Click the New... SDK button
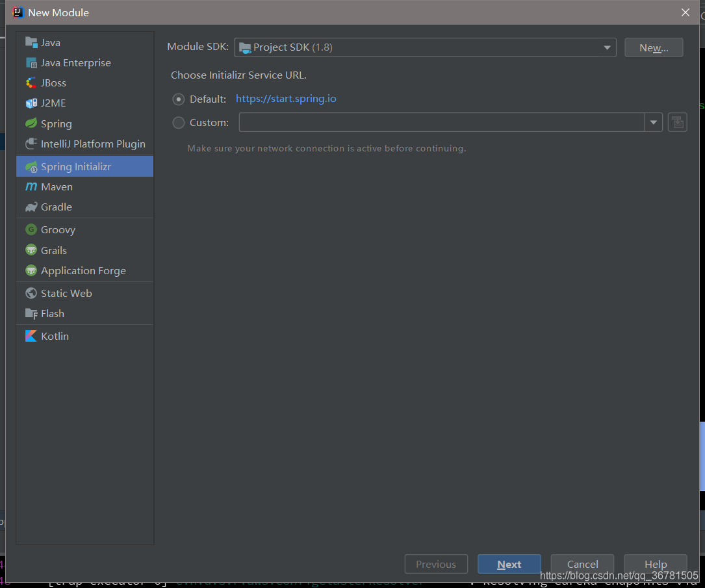The width and height of the screenshot is (705, 588). (654, 47)
